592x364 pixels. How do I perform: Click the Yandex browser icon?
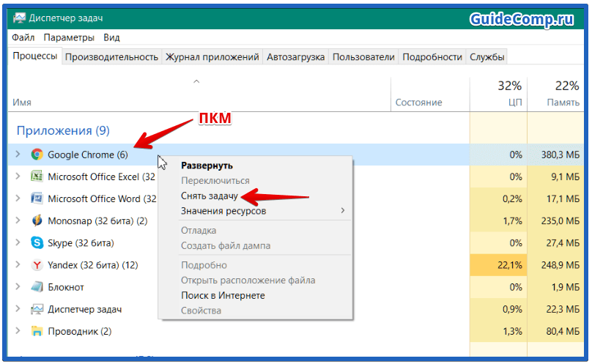point(37,265)
